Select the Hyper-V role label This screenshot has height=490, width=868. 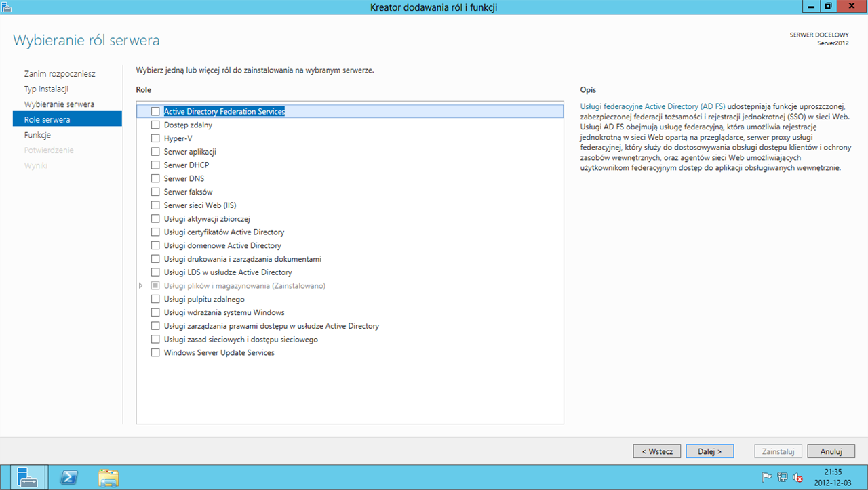[178, 138]
